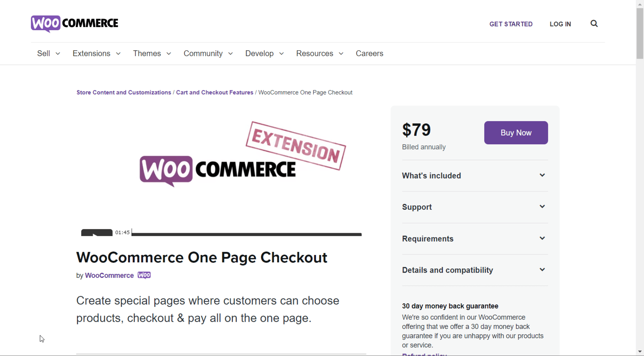Viewport: 644px width, 356px height.
Task: Click the scrollbar up arrow
Action: [x=639, y=4]
